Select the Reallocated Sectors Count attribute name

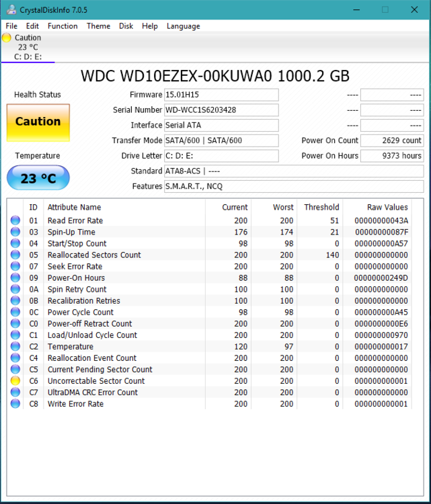94,255
